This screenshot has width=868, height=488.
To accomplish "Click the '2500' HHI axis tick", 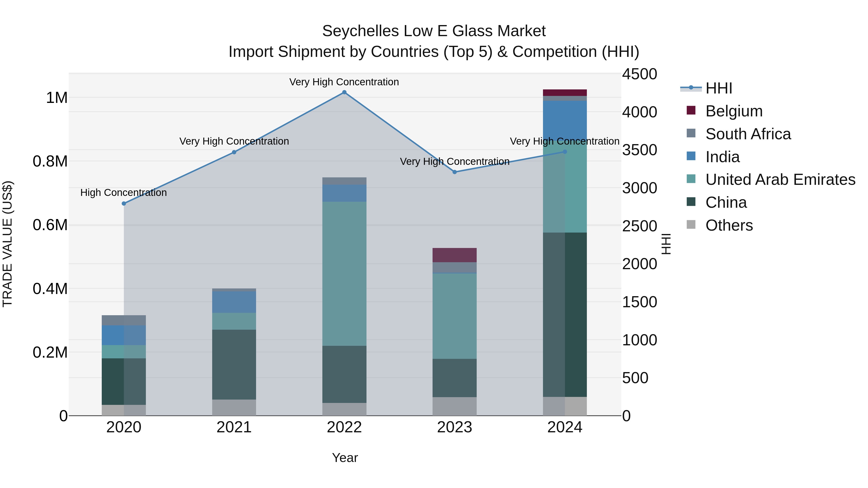I will [x=639, y=226].
